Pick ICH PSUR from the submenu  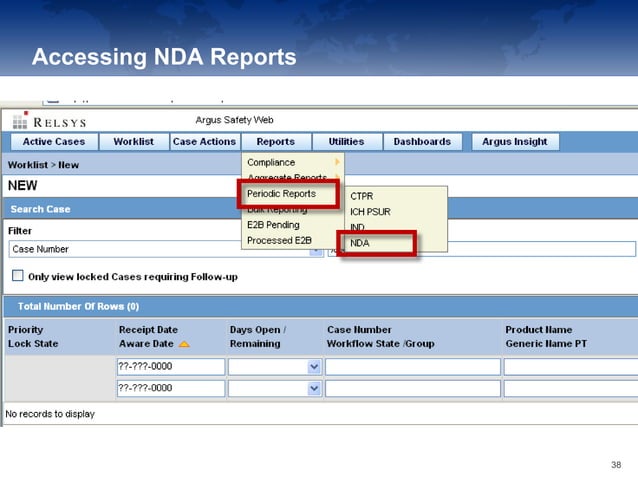click(369, 212)
